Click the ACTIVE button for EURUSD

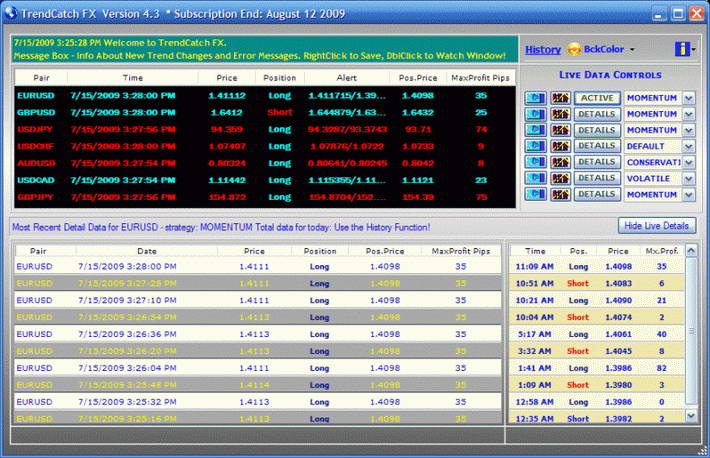point(597,98)
